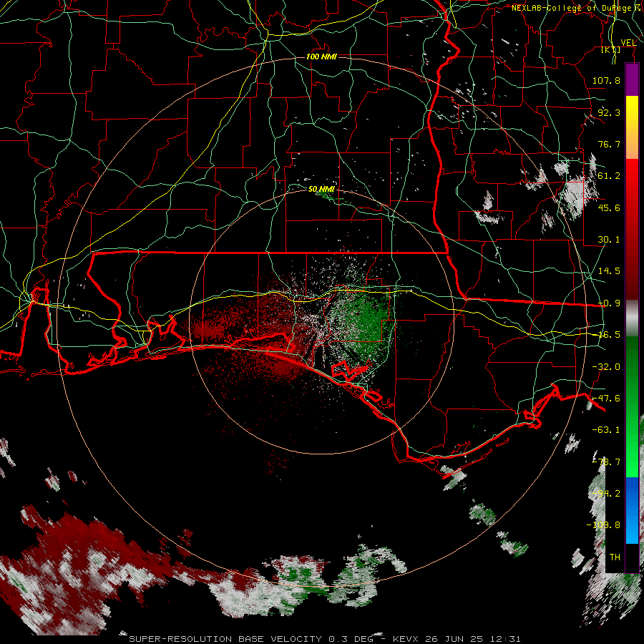Click SUPER-RESOLUTION BASE VELOCITY in the caption
This screenshot has width=644, height=644.
click(225, 639)
